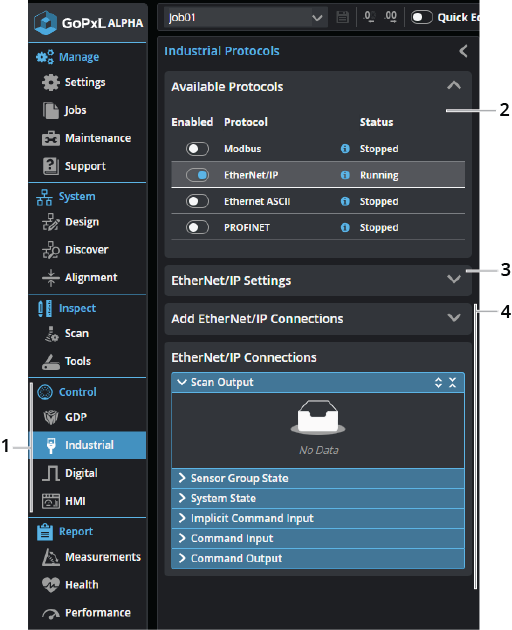This screenshot has width=512, height=630.
Task: Open the Health report page
Action: click(x=70, y=585)
